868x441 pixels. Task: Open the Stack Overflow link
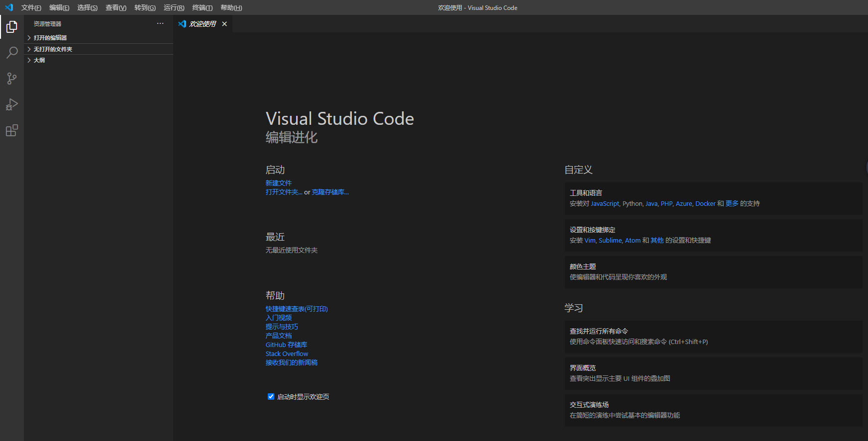click(x=287, y=353)
